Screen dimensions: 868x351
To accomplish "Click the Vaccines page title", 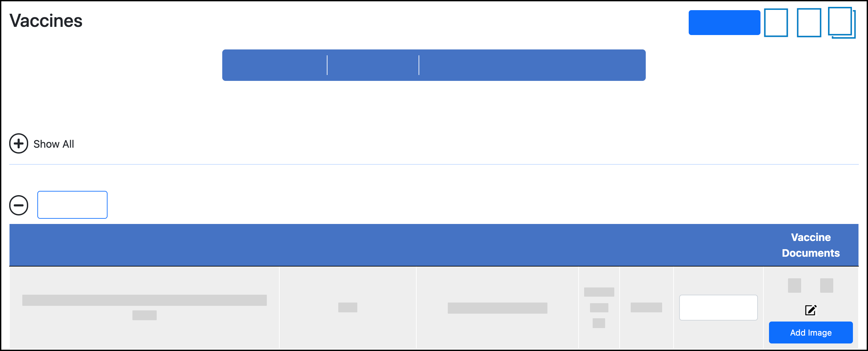I will coord(46,21).
